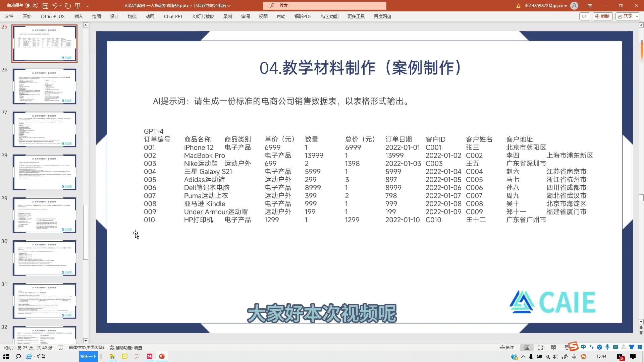The height and width of the screenshot is (362, 644).
Task: Open the account profile picture
Action: click(574, 5)
